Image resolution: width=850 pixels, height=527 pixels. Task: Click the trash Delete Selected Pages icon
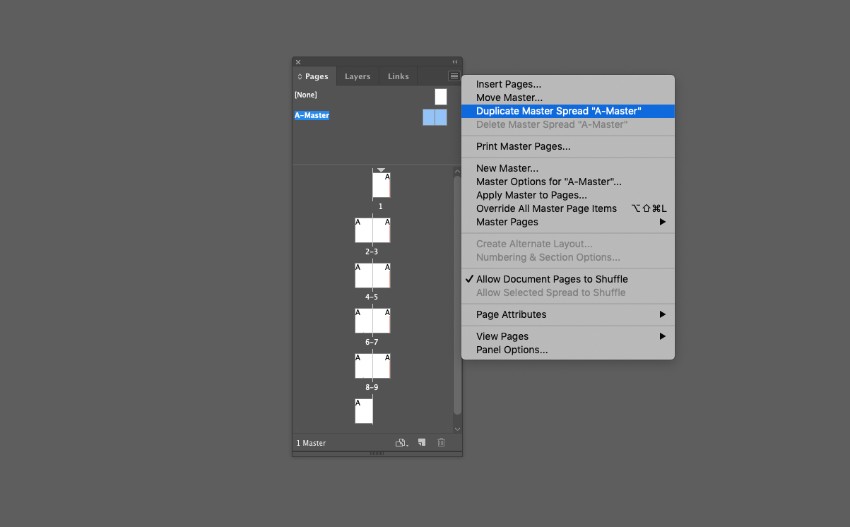pyautogui.click(x=441, y=443)
